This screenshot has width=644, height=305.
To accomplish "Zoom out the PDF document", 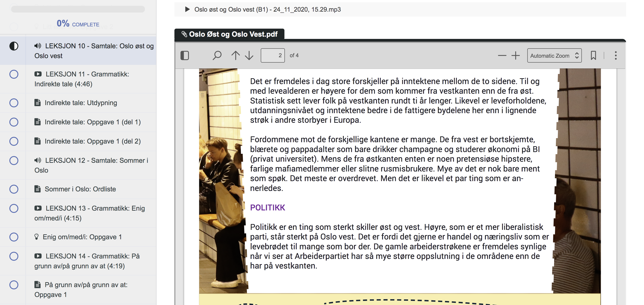I will click(x=502, y=55).
